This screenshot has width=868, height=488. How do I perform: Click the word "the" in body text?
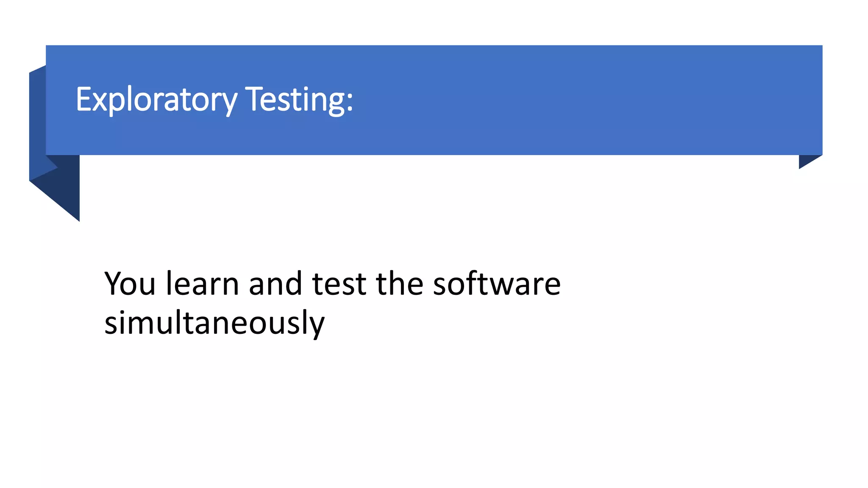tap(399, 283)
